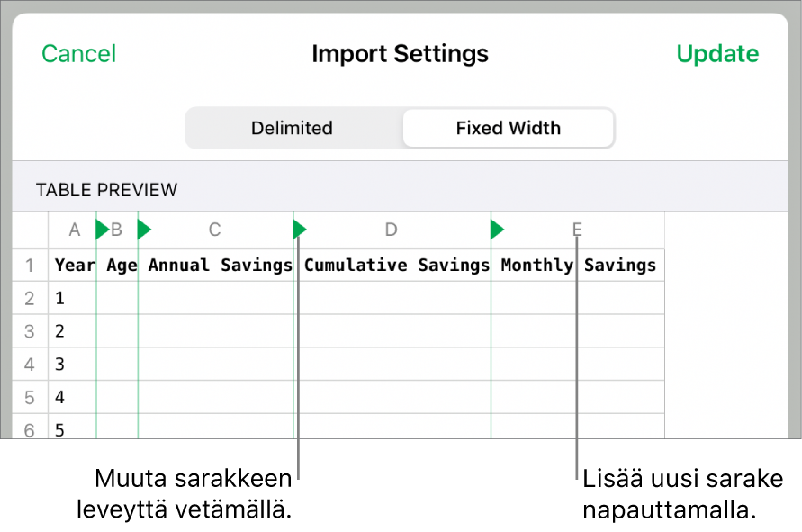Click the column divider arrow between A and B
Image resolution: width=802 pixels, height=532 pixels.
[102, 230]
